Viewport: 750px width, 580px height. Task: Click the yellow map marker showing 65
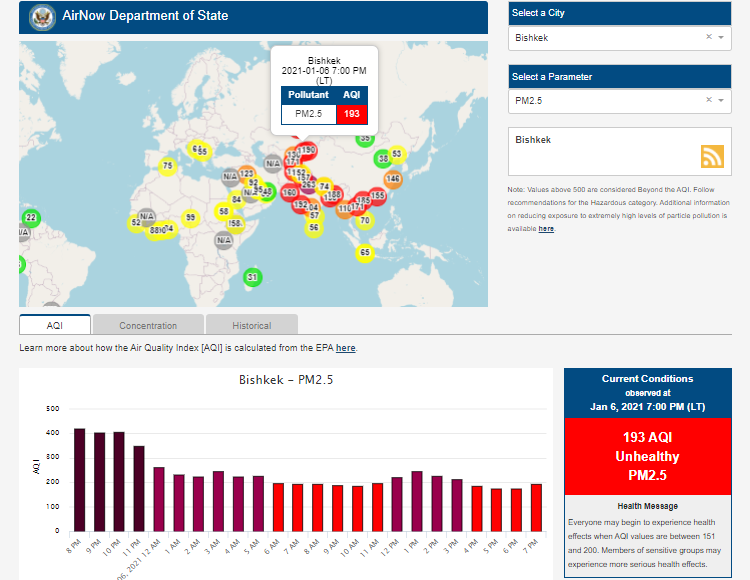365,252
